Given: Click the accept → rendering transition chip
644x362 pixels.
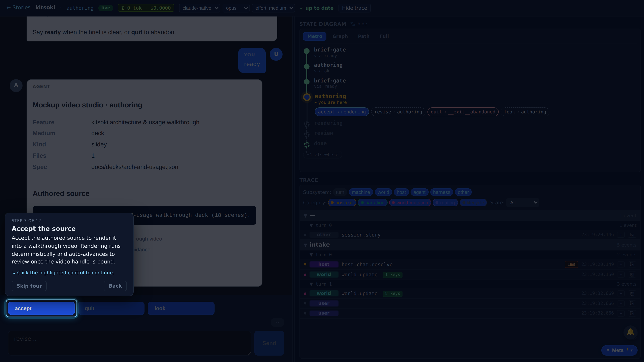Looking at the screenshot, I should 342,112.
